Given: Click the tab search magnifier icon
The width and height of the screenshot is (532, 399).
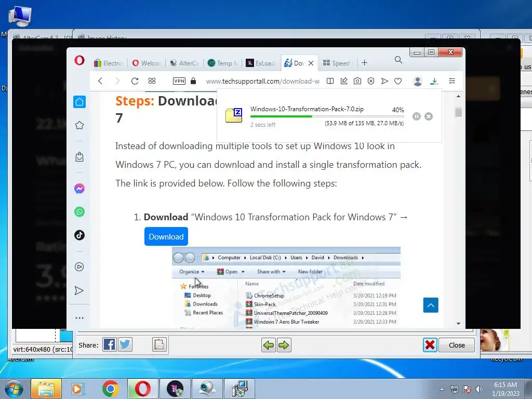Looking at the screenshot, I should point(398,60).
